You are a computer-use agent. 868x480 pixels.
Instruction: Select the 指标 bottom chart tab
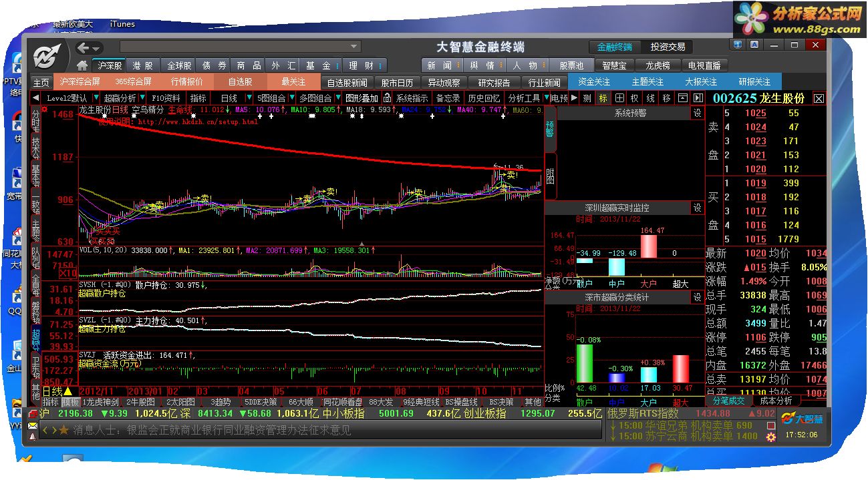pos(50,403)
